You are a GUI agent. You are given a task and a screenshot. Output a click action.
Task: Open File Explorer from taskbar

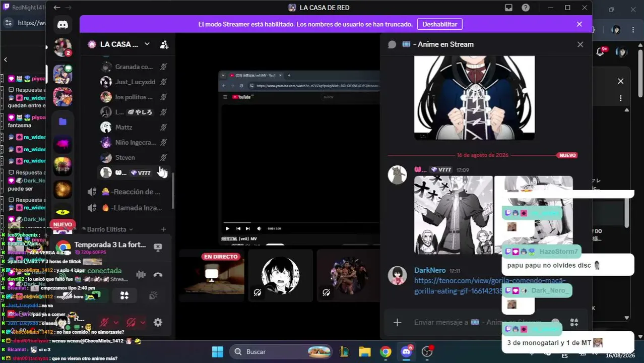364,352
